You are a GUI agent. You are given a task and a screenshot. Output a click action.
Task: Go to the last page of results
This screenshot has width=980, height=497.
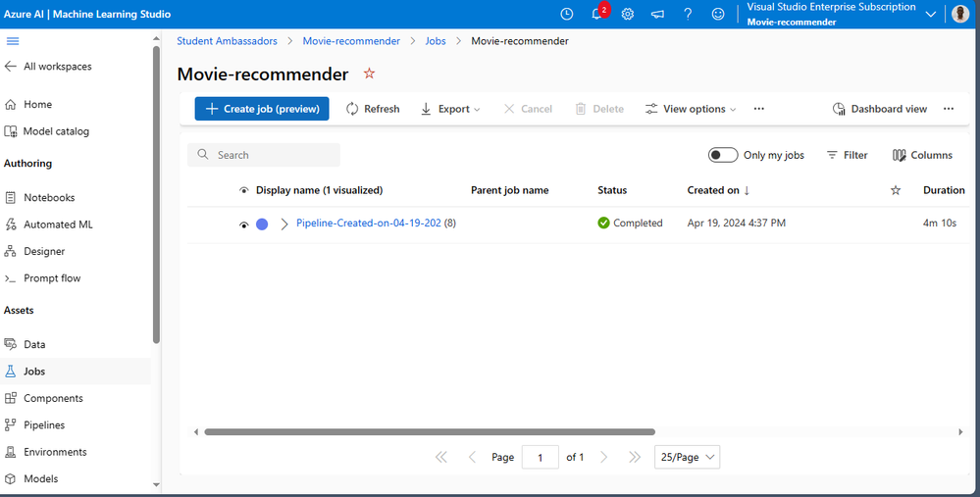coord(635,457)
